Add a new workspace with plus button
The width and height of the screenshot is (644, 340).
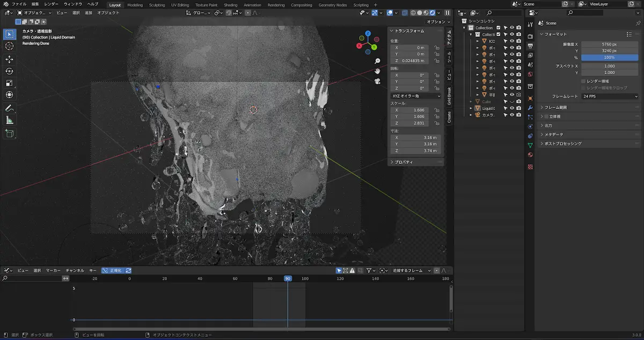376,5
